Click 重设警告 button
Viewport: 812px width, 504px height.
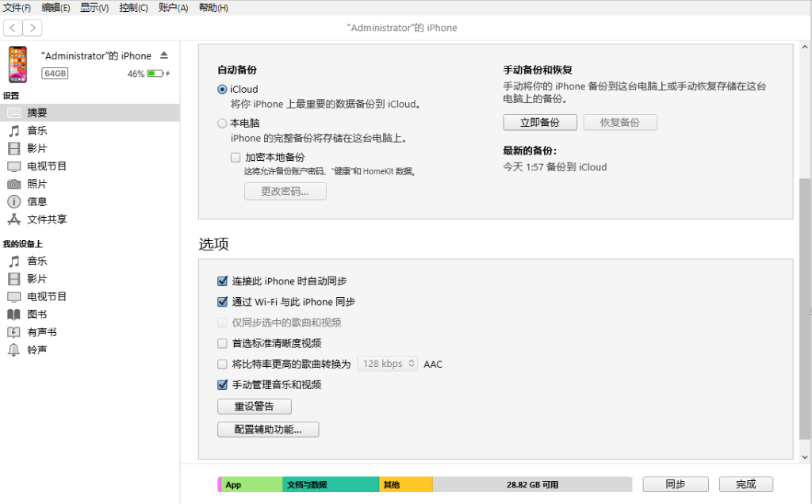point(255,407)
